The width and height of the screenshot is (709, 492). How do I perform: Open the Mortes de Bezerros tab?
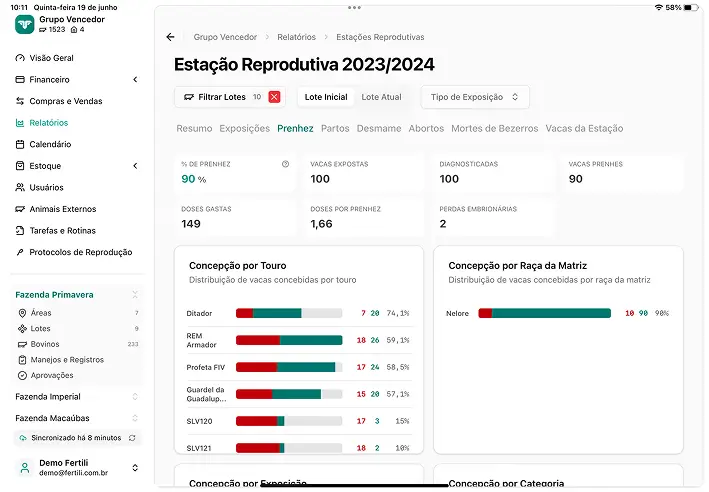tap(495, 128)
